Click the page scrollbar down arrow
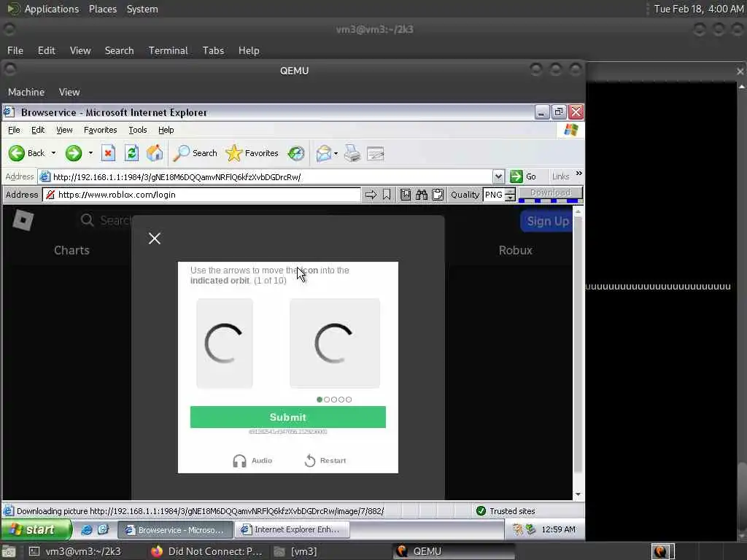The width and height of the screenshot is (747, 560). (578, 495)
